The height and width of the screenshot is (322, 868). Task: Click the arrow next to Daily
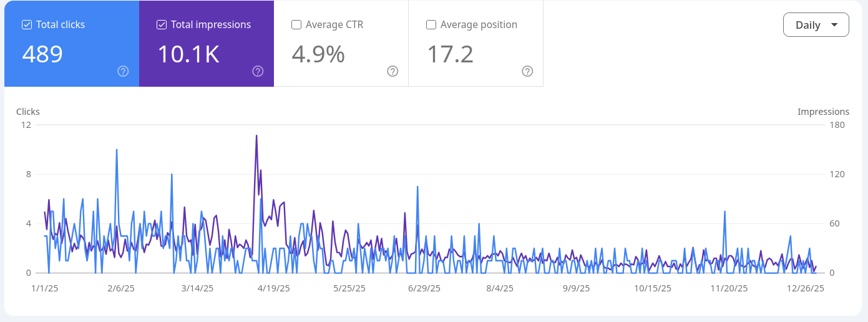[x=834, y=26]
